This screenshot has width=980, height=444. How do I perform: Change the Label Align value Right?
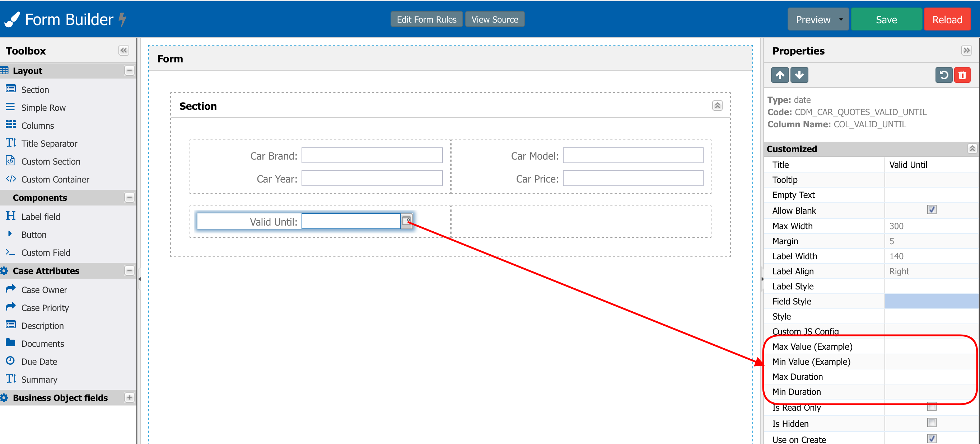[x=931, y=271]
